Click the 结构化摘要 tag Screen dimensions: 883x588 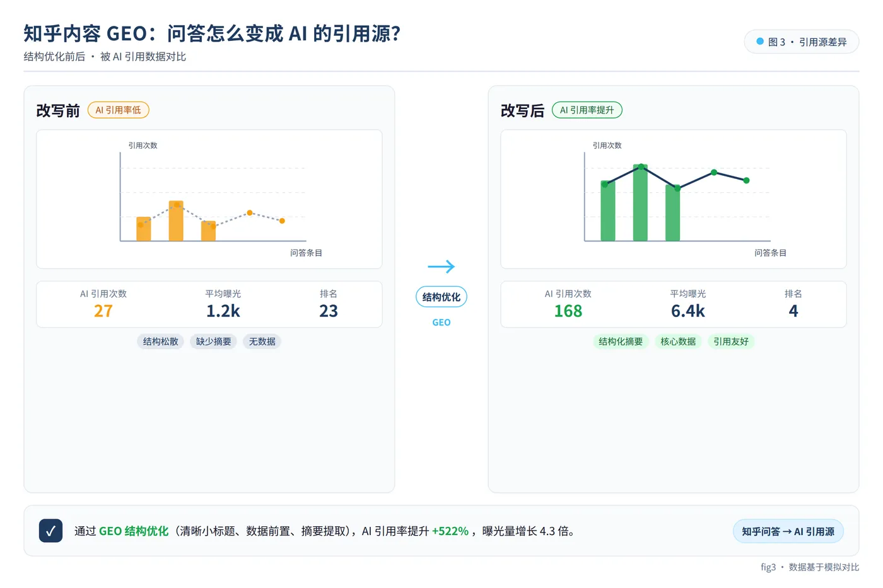click(621, 342)
